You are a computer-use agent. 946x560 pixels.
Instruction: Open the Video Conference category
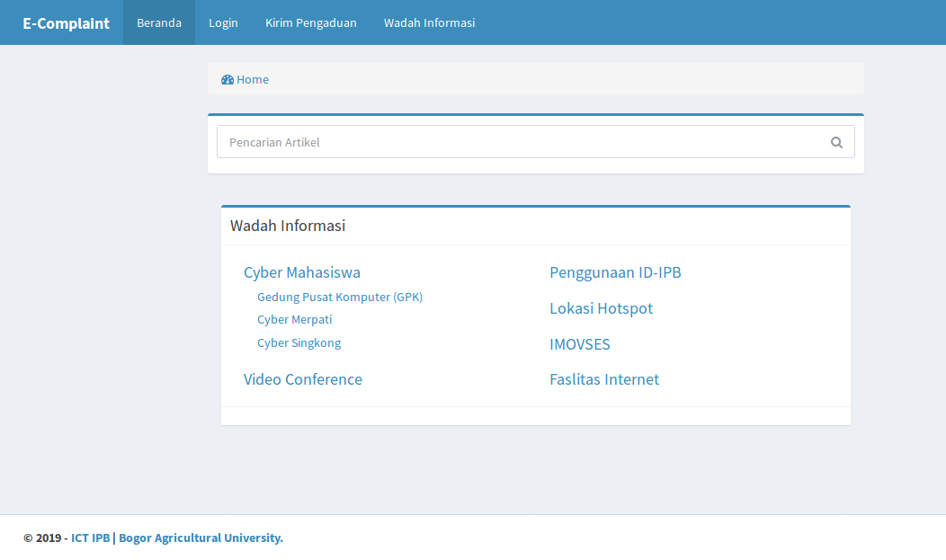coord(302,379)
